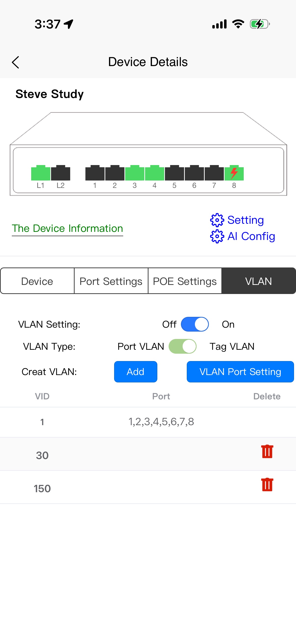Select port 8 with PoE lightning icon
Viewport: 296px width, 644px height.
pyautogui.click(x=234, y=173)
